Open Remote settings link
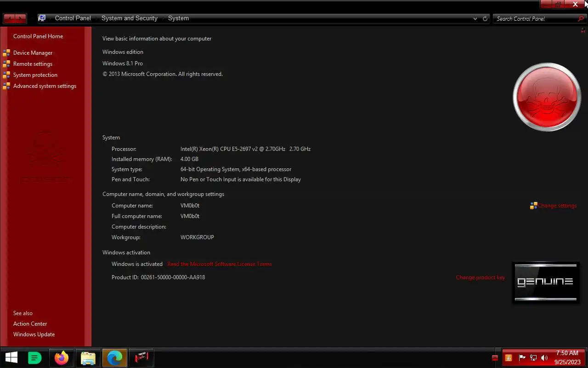The height and width of the screenshot is (368, 588). 33,64
